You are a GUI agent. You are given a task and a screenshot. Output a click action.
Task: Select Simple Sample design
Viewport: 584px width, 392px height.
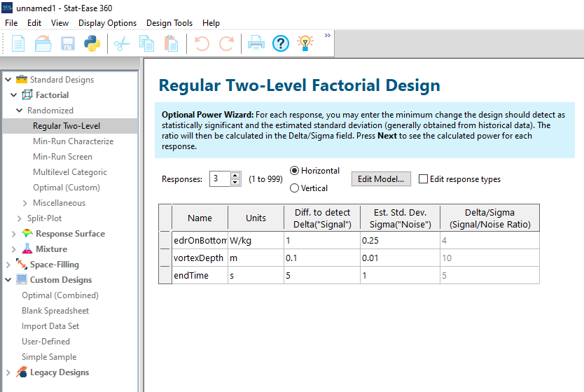click(49, 356)
